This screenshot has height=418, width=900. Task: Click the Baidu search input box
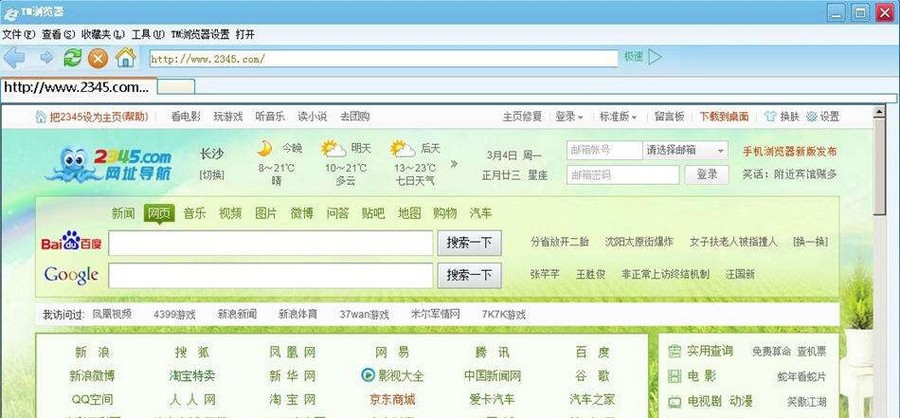(270, 243)
